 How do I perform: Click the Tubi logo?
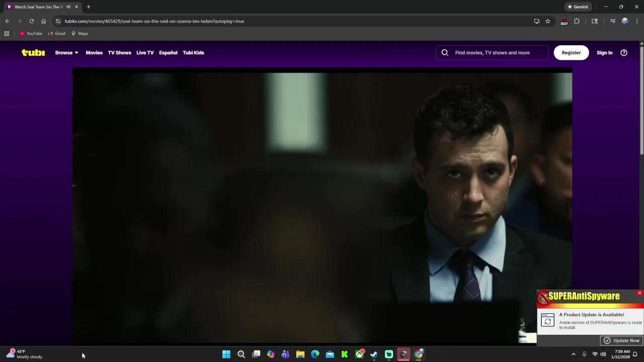click(33, 53)
